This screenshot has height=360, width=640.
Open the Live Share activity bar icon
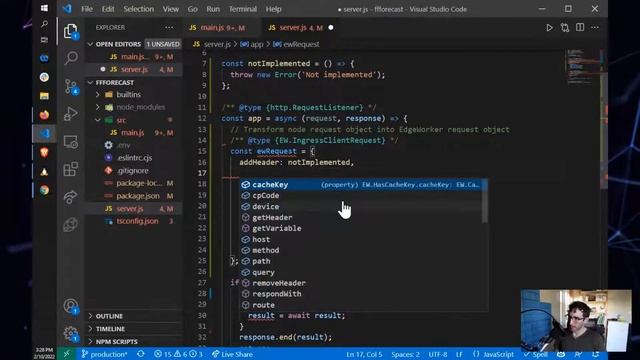tap(71, 197)
